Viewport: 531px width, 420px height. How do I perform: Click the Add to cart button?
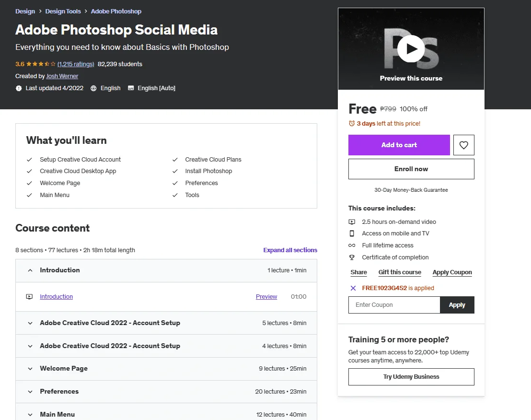tap(399, 145)
